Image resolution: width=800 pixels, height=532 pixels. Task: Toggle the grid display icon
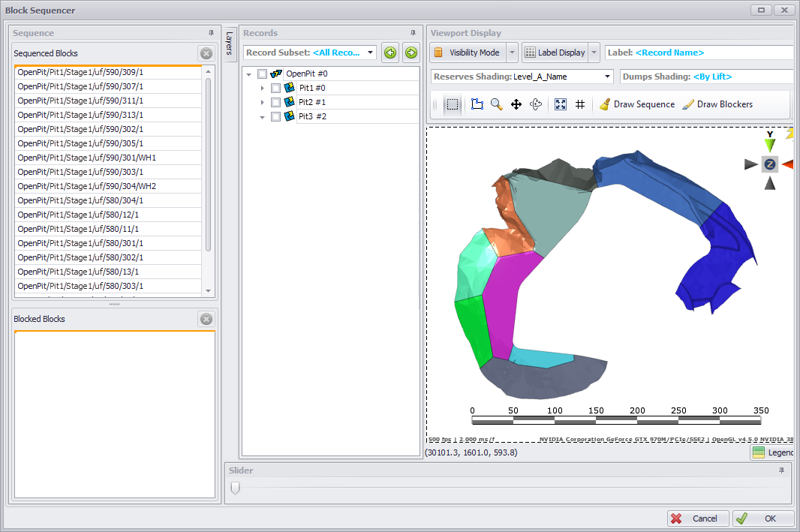[580, 104]
